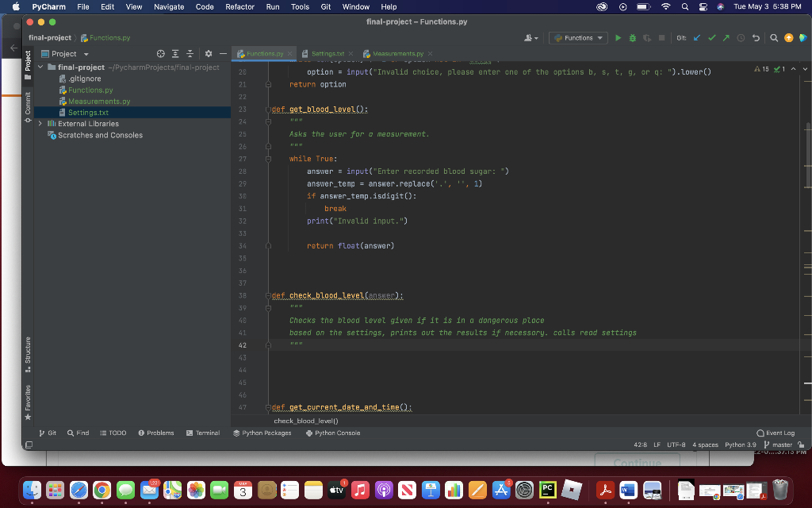Select opened file with the crosshair icon

pos(161,53)
